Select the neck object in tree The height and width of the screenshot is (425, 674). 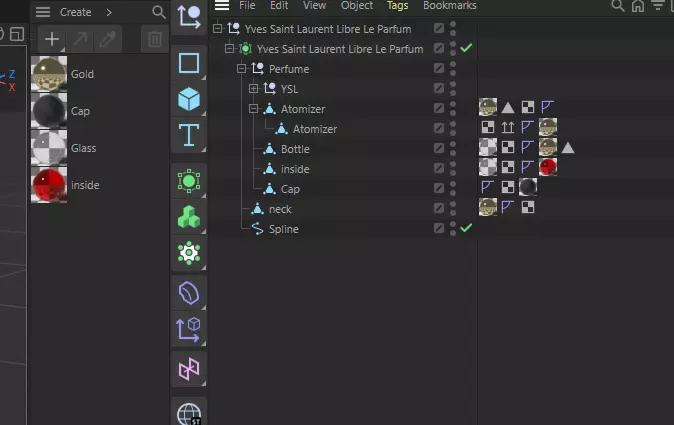click(x=280, y=209)
